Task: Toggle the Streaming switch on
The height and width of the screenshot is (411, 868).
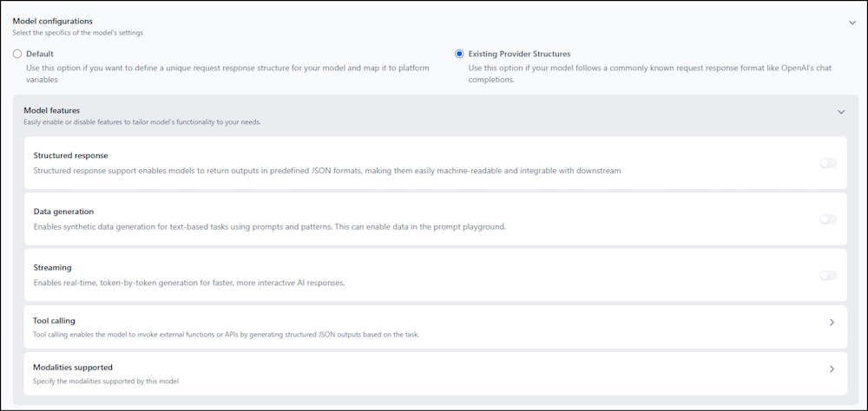Action: 828,276
